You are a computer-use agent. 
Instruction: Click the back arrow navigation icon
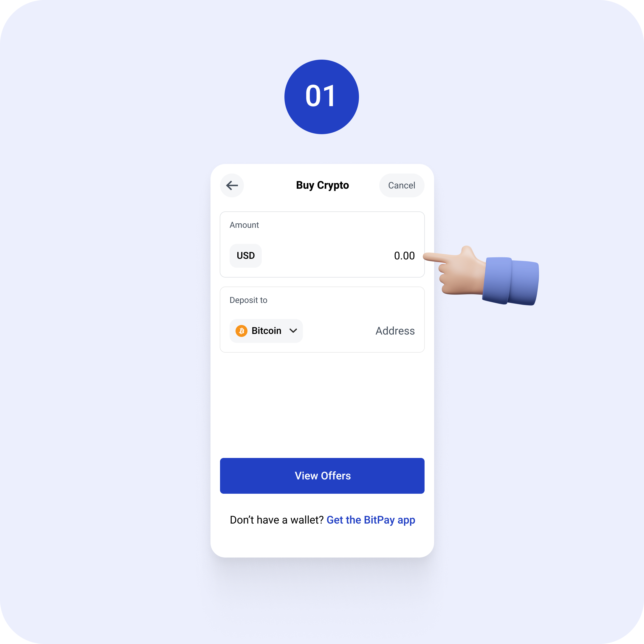tap(232, 185)
